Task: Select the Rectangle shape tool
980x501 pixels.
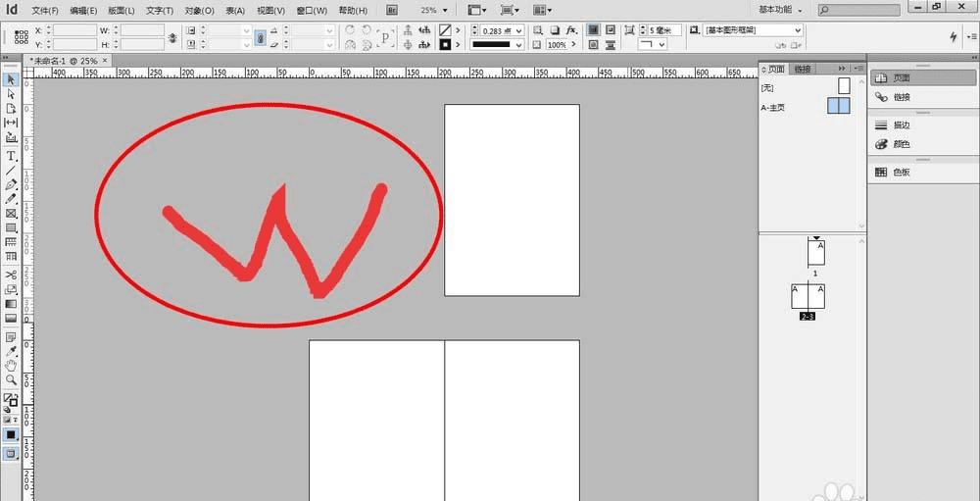Action: click(x=11, y=227)
